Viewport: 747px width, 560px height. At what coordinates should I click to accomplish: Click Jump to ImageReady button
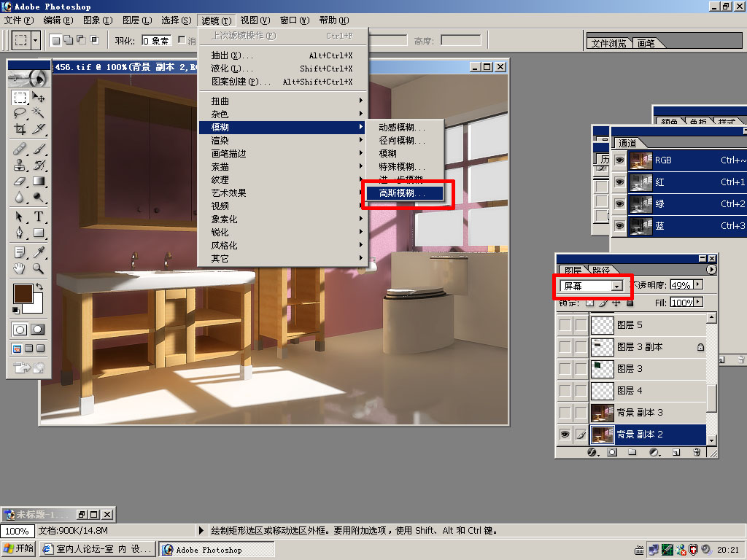(28, 367)
